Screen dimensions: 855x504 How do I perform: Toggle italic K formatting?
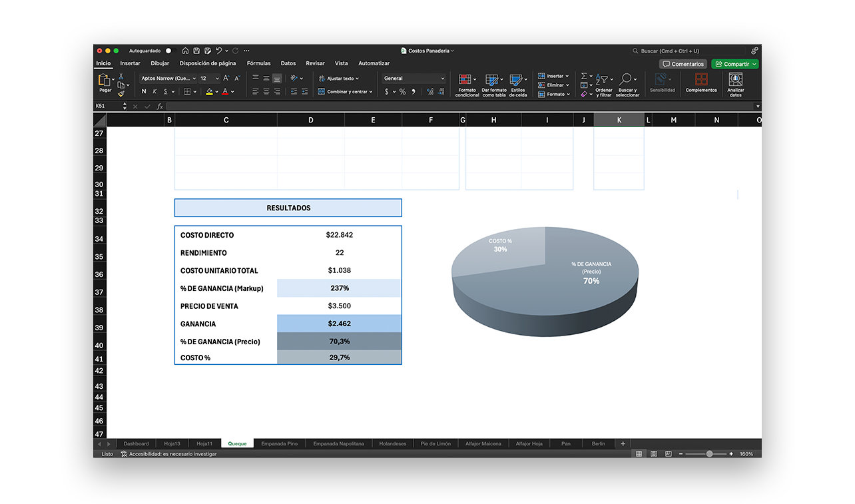pos(154,91)
